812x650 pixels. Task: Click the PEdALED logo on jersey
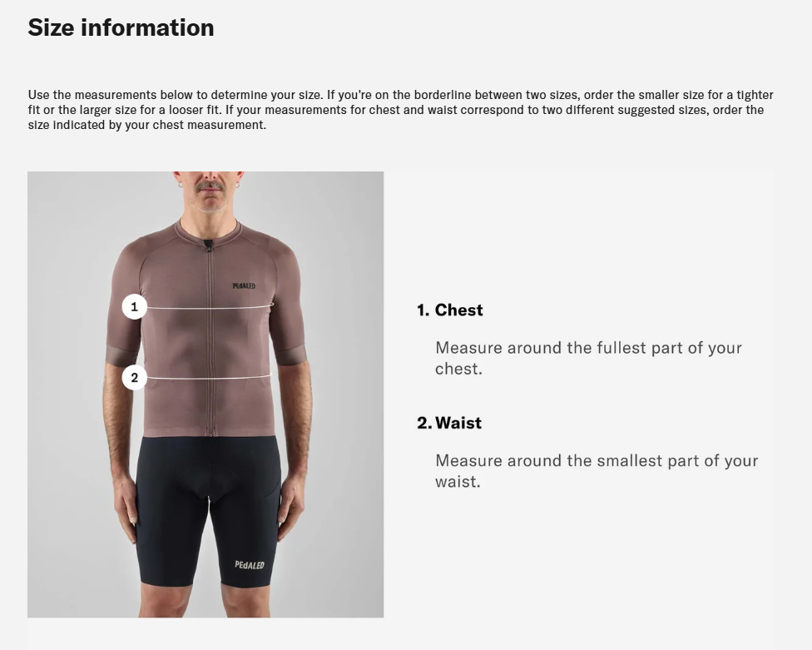[244, 286]
